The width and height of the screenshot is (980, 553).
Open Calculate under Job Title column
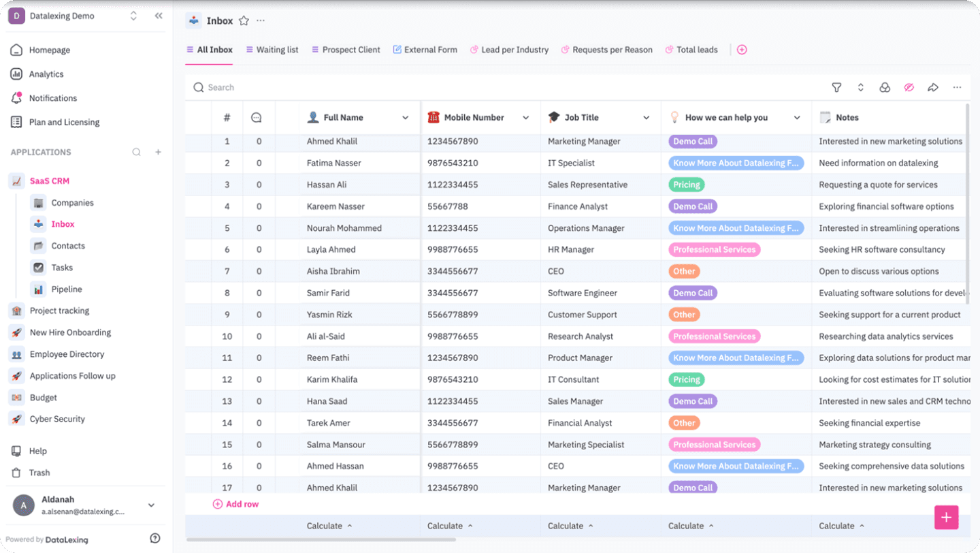pos(570,526)
